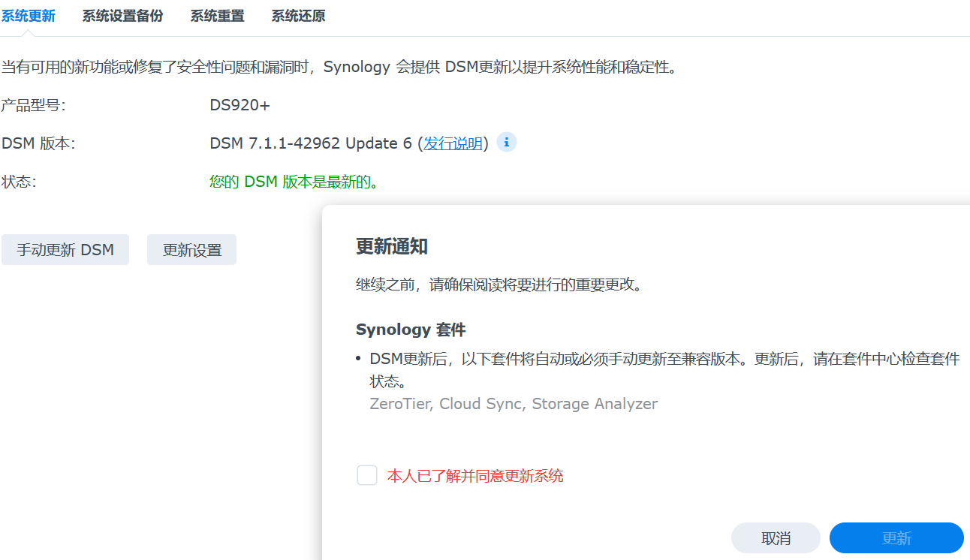Go to the 系统还原 tab
Image resolution: width=970 pixels, height=560 pixels.
[x=298, y=16]
